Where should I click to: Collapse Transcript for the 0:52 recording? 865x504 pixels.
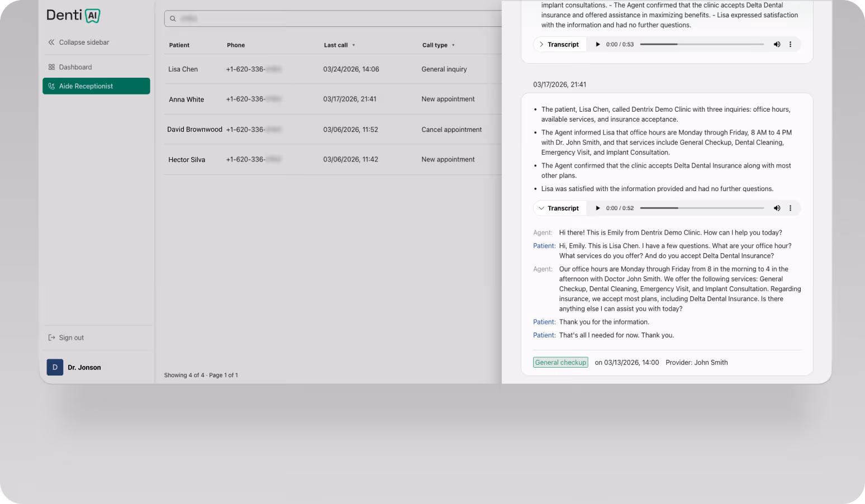click(x=559, y=208)
